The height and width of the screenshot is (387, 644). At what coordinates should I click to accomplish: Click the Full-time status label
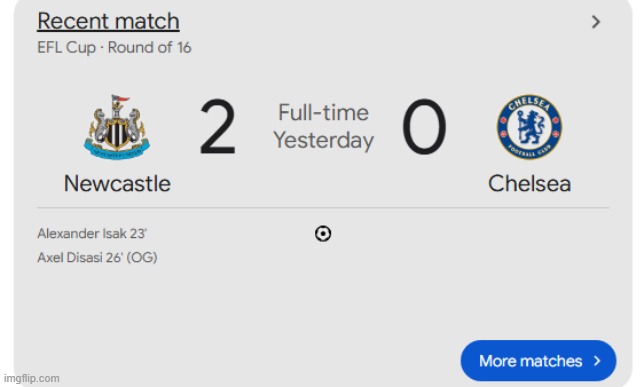324,113
